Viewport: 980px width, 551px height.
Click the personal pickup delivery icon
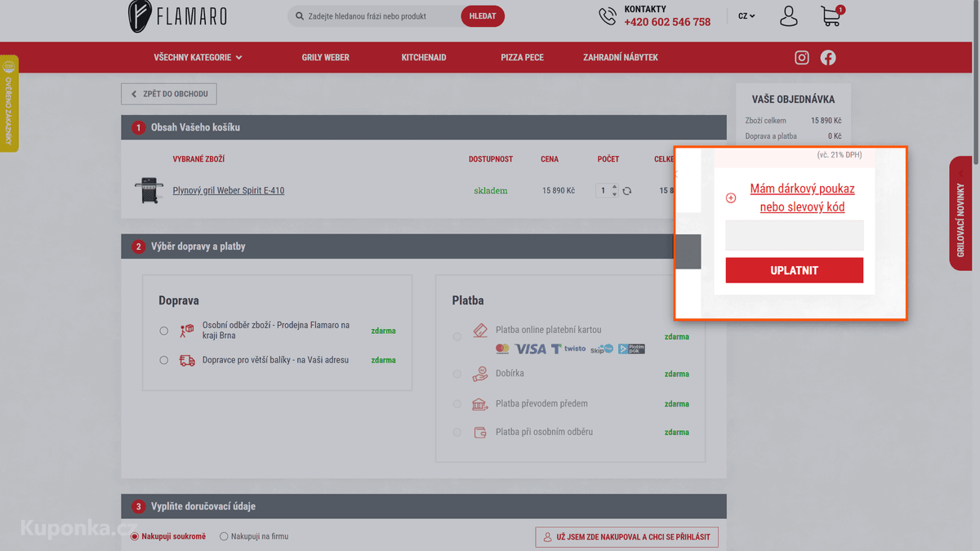point(187,331)
